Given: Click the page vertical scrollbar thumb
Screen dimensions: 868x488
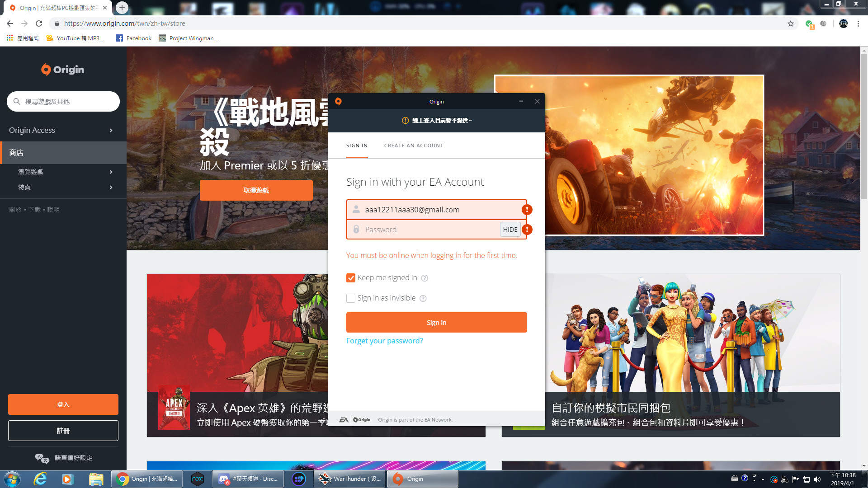Looking at the screenshot, I should (864, 127).
